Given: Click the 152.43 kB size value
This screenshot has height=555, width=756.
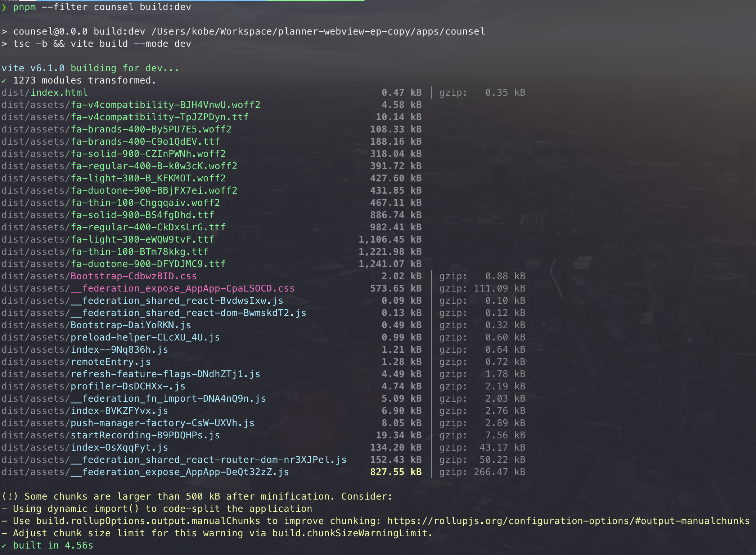Looking at the screenshot, I should [396, 460].
